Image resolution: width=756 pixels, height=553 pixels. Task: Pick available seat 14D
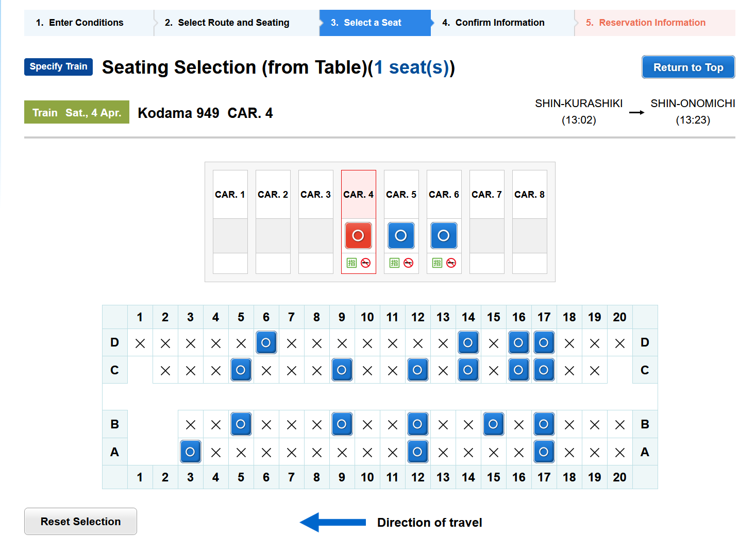coord(468,342)
